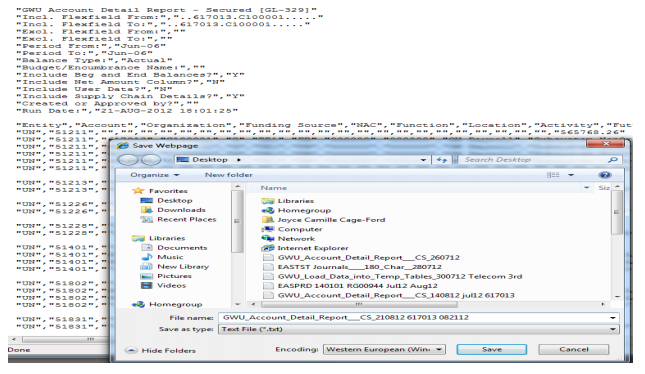Viewport: 645px width, 374px height.
Task: Open the Save as type dropdown
Action: (x=613, y=329)
